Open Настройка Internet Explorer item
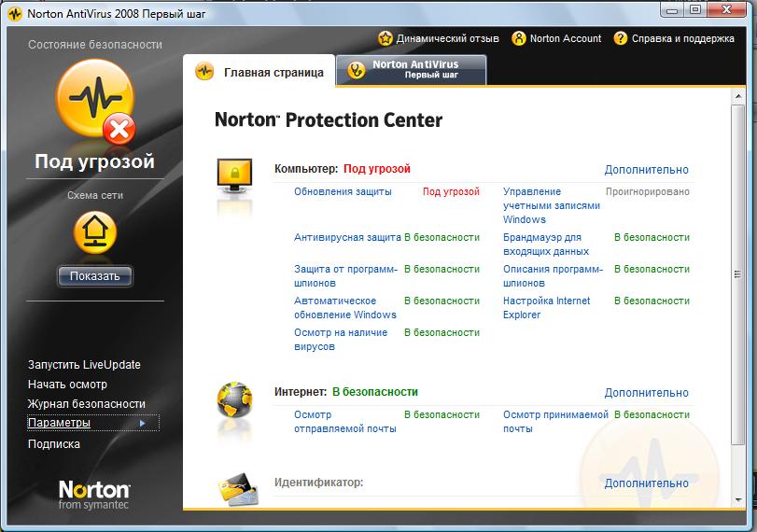The width and height of the screenshot is (757, 532). pos(546,307)
